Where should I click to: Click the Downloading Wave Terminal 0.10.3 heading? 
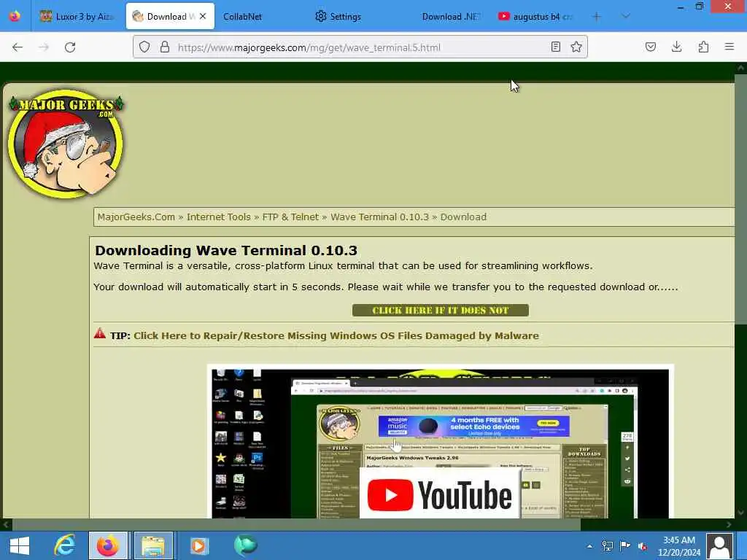pyautogui.click(x=226, y=251)
